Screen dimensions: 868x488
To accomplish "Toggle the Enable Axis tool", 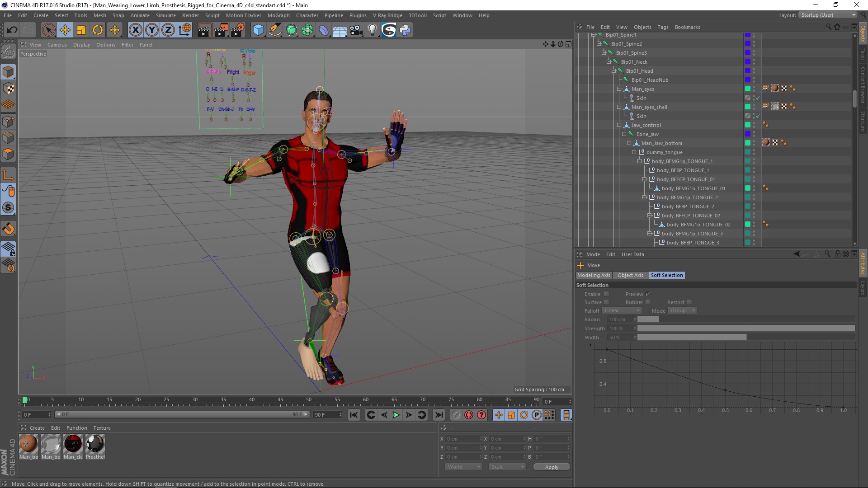I will [8, 175].
